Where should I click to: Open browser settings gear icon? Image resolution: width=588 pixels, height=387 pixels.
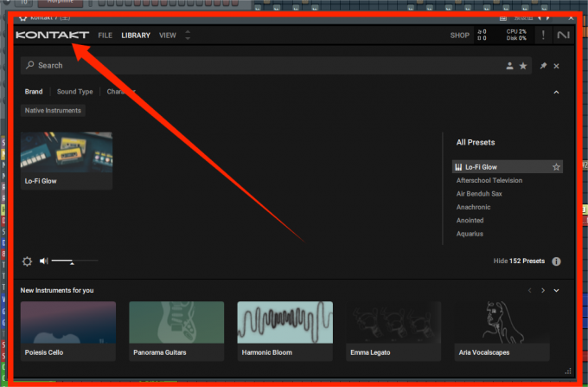point(27,261)
